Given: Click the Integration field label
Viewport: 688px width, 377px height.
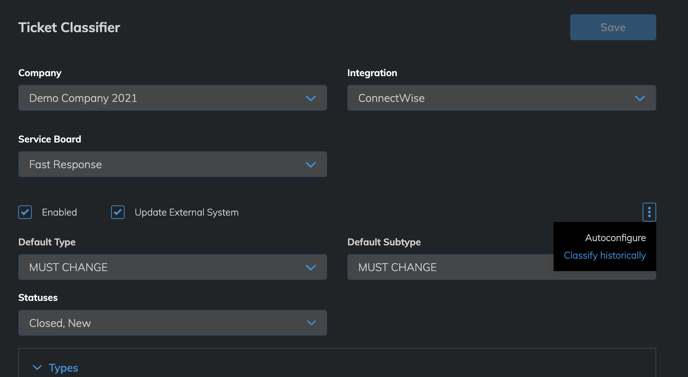Looking at the screenshot, I should coord(372,73).
